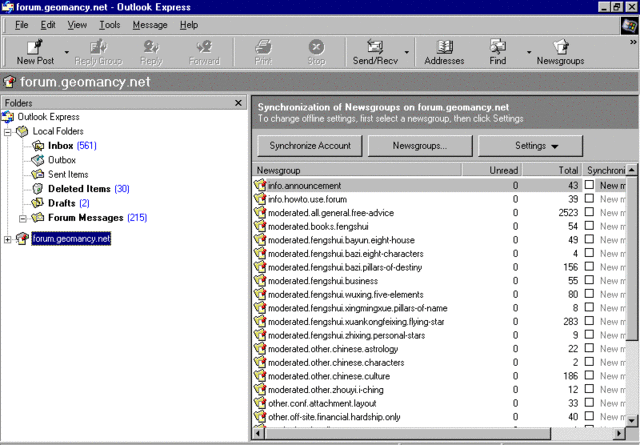This screenshot has height=445, width=640.
Task: Click the Windows logo icon beside menu bar
Action: 629,25
